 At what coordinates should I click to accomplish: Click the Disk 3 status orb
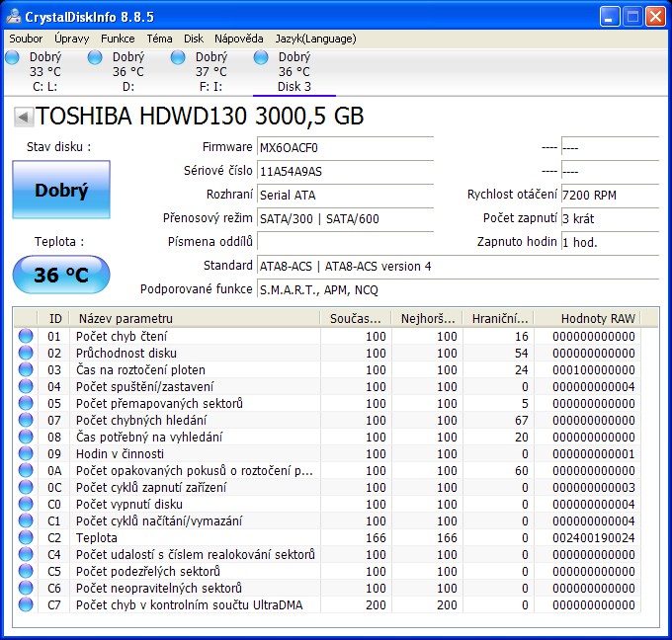261,58
